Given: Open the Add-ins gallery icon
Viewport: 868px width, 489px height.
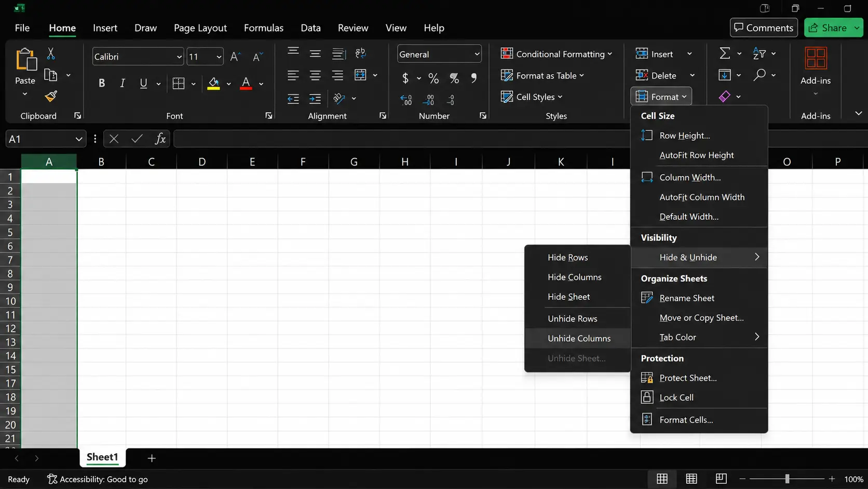Looking at the screenshot, I should click(816, 58).
